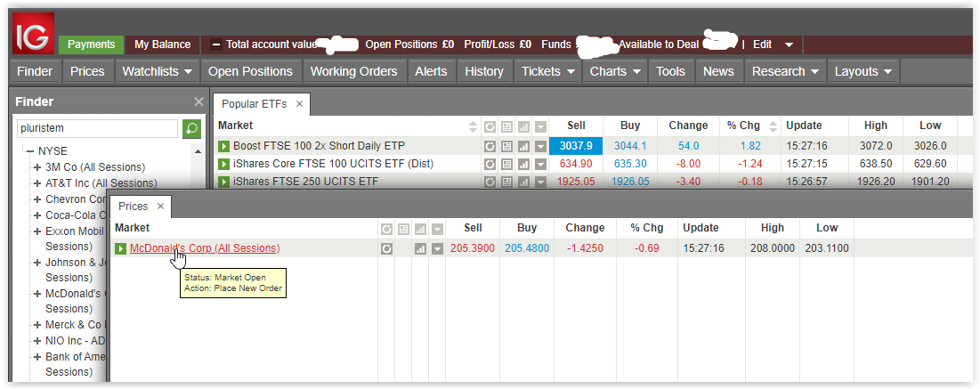Open the Finder toolbar button

coord(35,71)
